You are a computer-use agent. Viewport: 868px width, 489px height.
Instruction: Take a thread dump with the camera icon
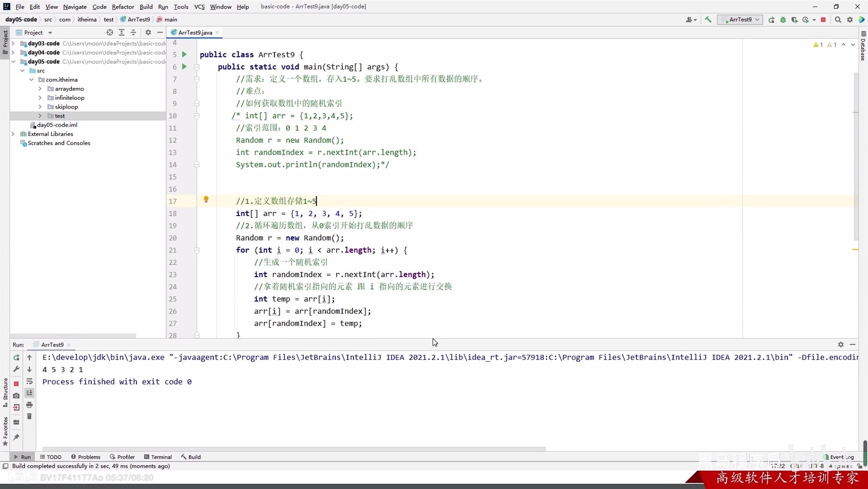click(x=16, y=395)
